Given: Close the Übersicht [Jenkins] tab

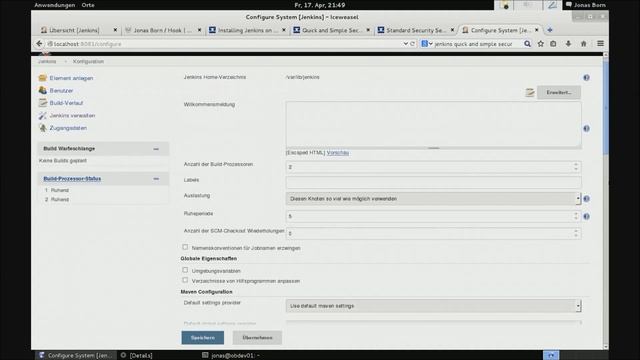Looking at the screenshot, I should (115, 30).
